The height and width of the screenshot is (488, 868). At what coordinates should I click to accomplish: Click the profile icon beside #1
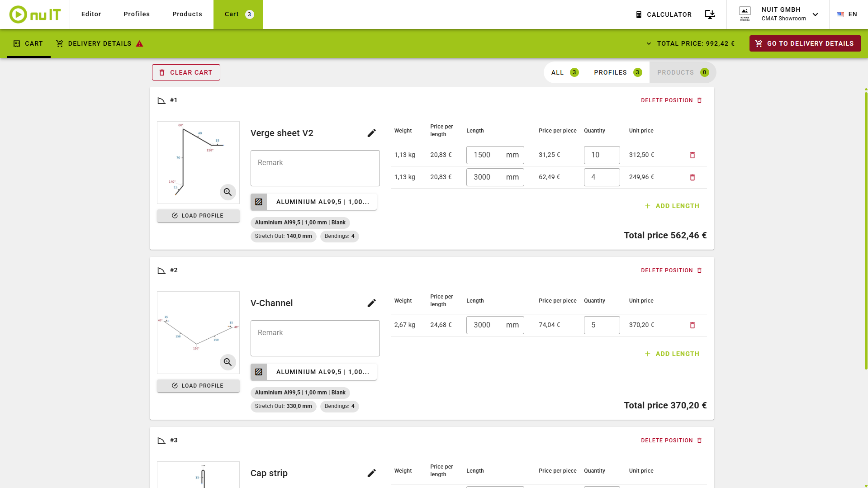[161, 100]
